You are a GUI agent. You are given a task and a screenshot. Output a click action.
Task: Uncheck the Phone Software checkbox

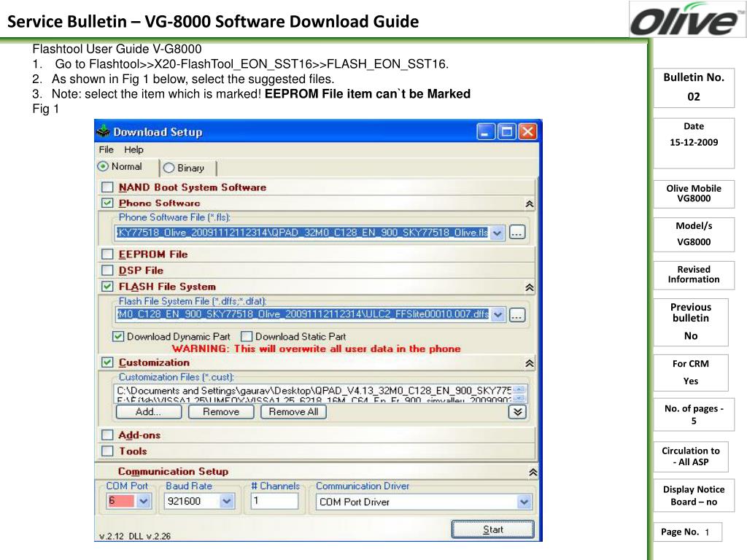coord(107,203)
